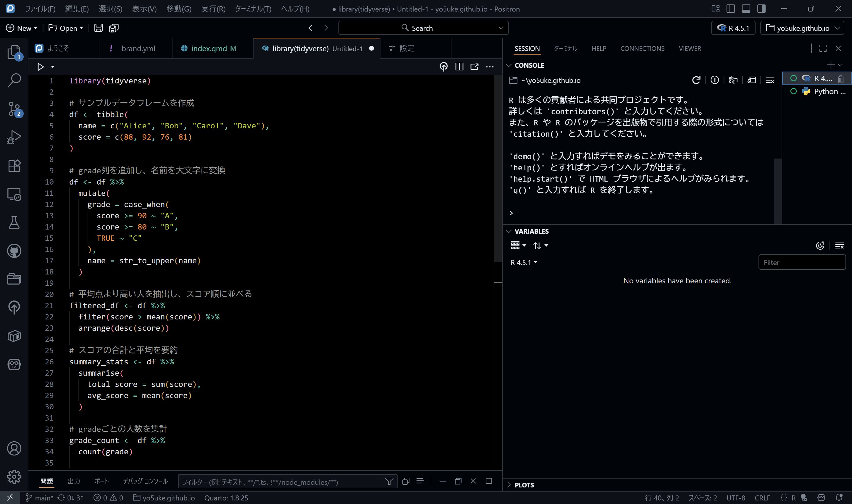The height and width of the screenshot is (504, 852).
Task: Toggle the secondary sidebar layout button
Action: click(x=761, y=9)
